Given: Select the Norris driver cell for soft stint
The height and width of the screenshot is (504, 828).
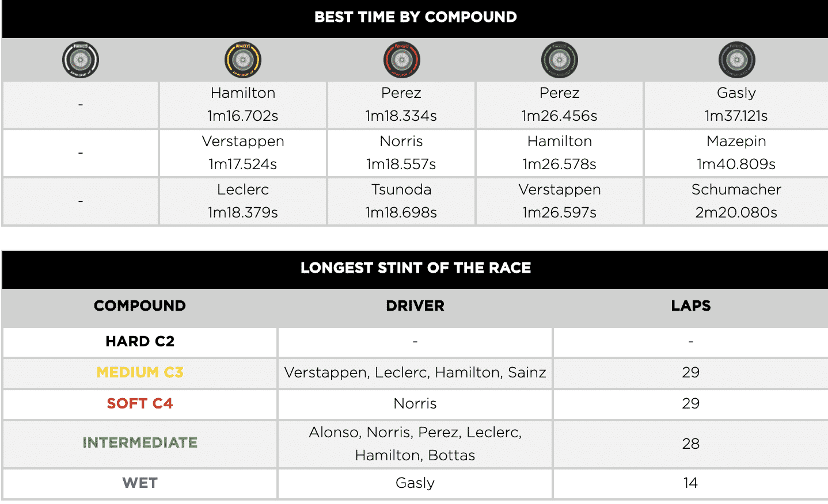Looking at the screenshot, I should pos(415,404).
